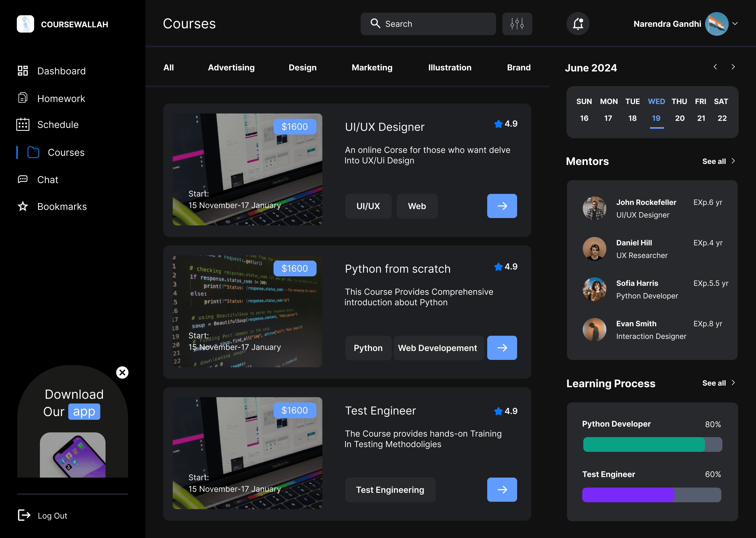Close the Download Our app banner
Screen dimensions: 756x538
click(122, 372)
